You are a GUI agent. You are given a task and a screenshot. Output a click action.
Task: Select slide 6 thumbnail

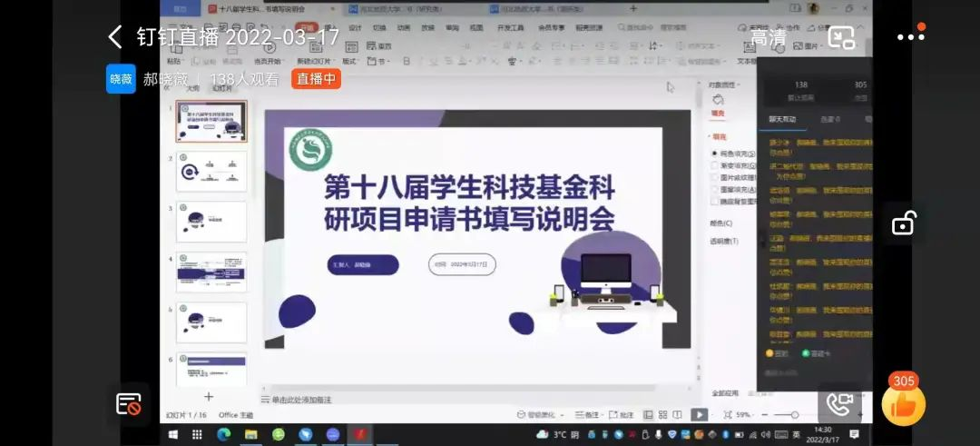coord(211,369)
